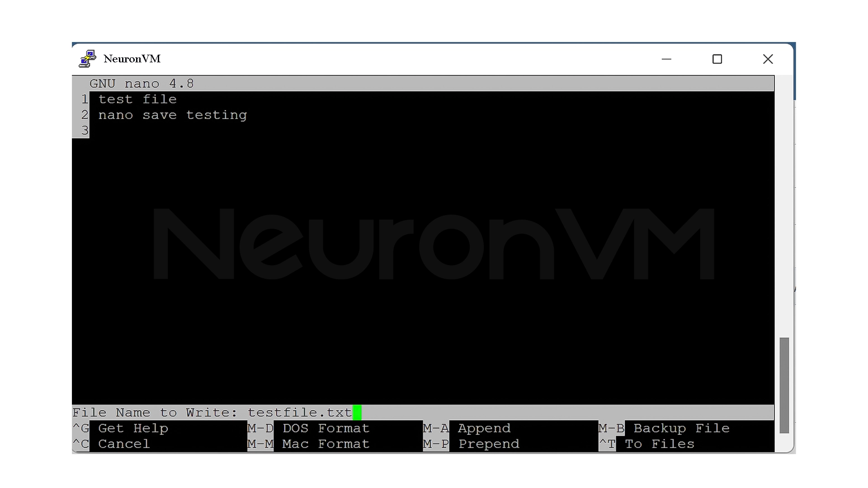This screenshot has width=868, height=488.
Task: Enable Backup File option
Action: pyautogui.click(x=681, y=428)
